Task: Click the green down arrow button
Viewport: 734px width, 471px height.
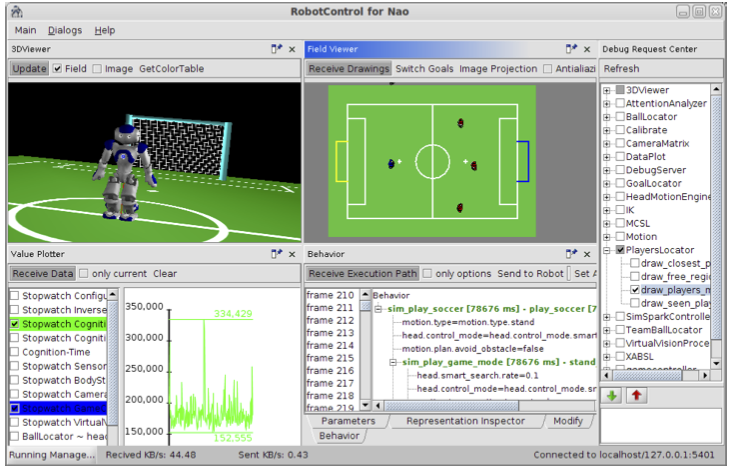Action: (612, 396)
